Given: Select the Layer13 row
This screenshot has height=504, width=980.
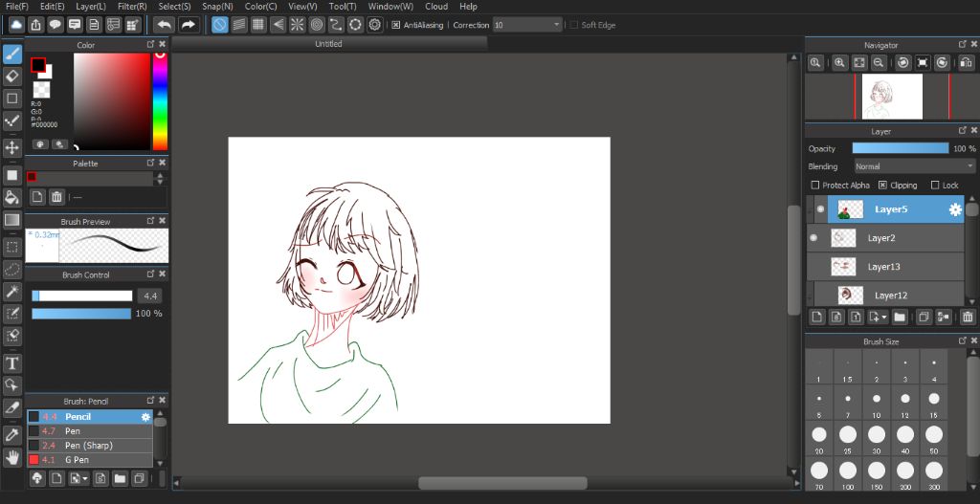Looking at the screenshot, I should click(886, 267).
